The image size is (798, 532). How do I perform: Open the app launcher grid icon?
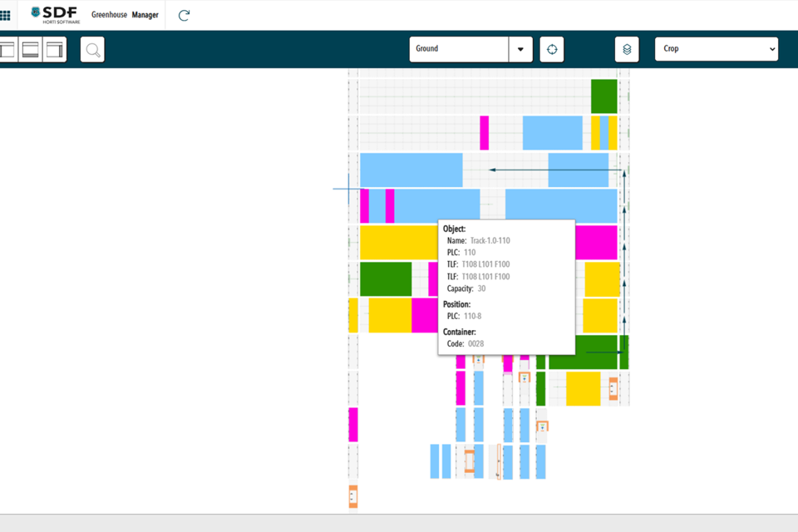click(x=5, y=15)
